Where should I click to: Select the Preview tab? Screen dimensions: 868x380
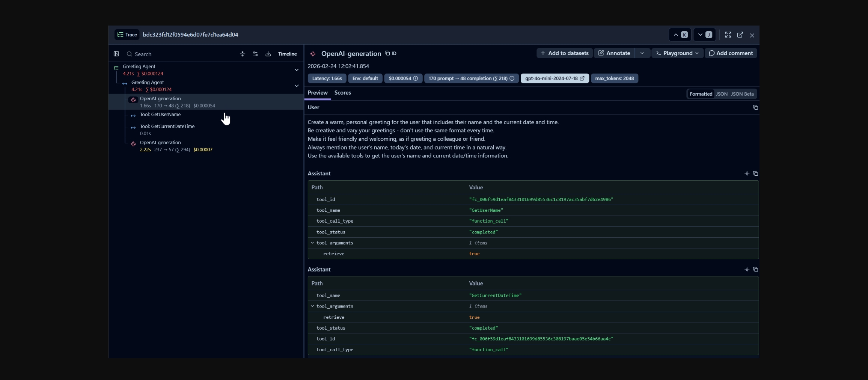click(x=318, y=93)
